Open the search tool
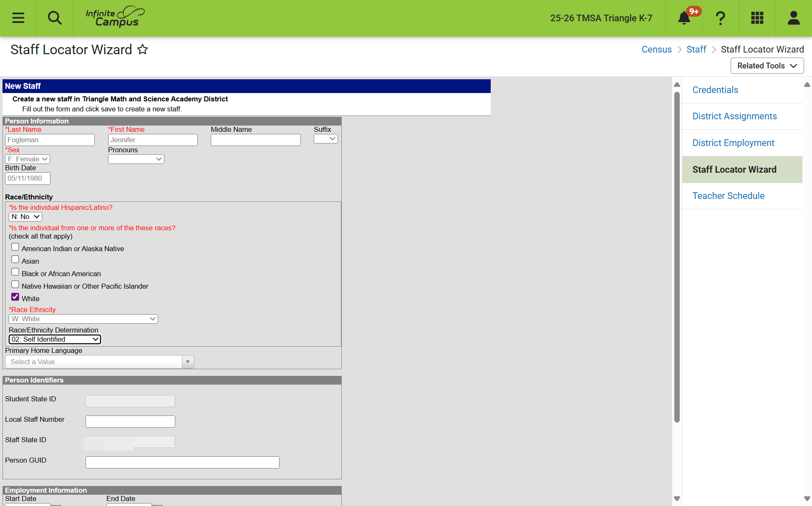Screen dimensions: 812x506 pyautogui.click(x=55, y=18)
